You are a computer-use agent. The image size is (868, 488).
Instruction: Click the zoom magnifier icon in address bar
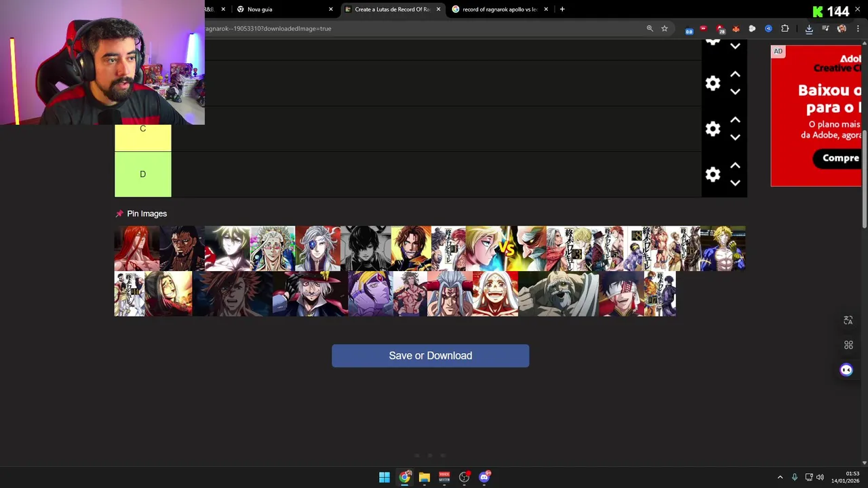click(650, 28)
